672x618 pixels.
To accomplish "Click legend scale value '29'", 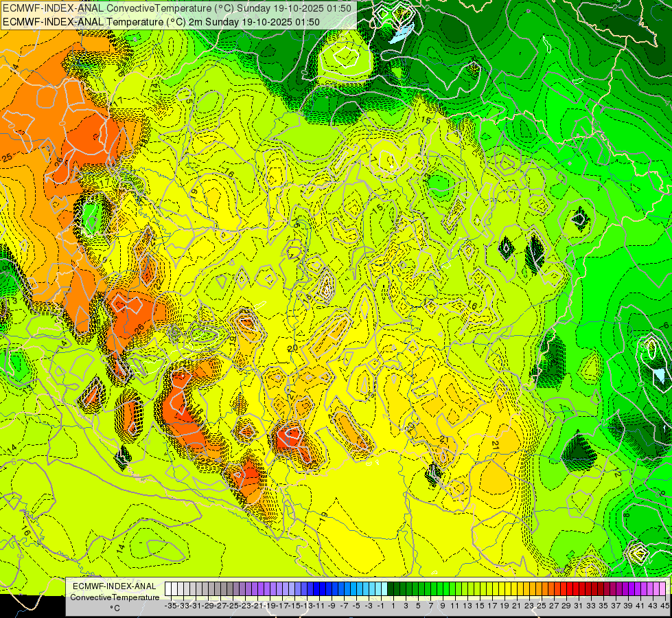I will 566,606.
